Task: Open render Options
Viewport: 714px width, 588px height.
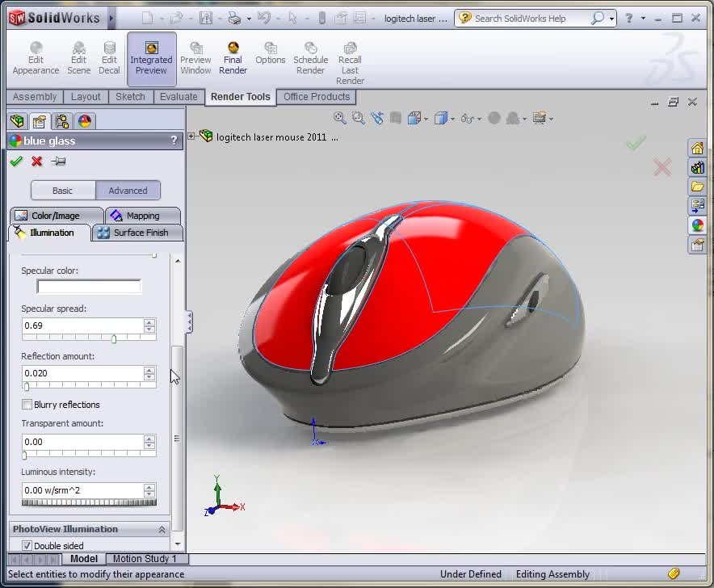Action: click(271, 53)
